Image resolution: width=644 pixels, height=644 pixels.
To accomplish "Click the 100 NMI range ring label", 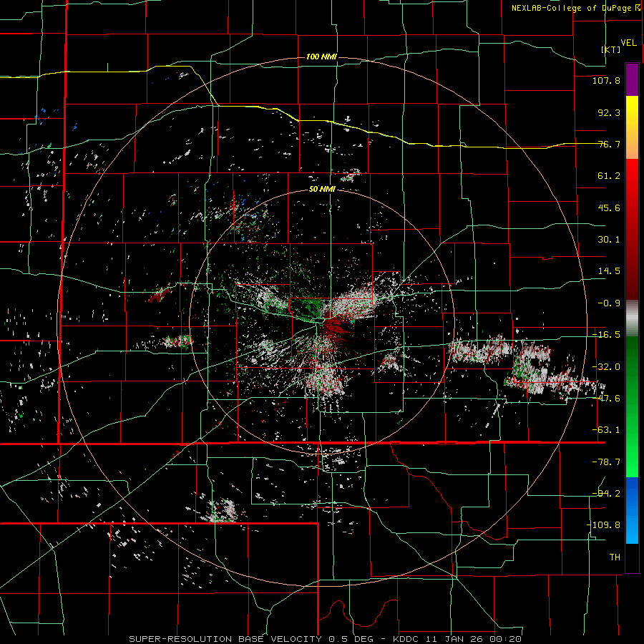I will tap(321, 57).
